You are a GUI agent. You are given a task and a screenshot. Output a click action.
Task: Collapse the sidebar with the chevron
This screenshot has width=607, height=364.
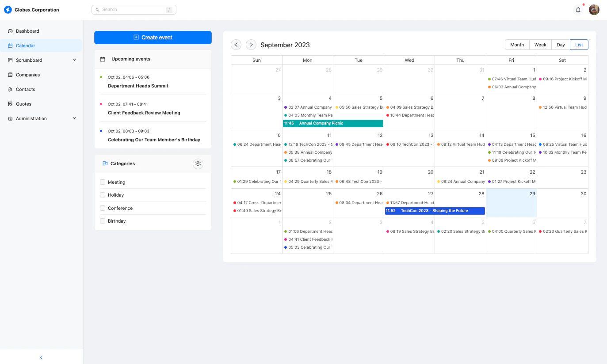pos(41,357)
